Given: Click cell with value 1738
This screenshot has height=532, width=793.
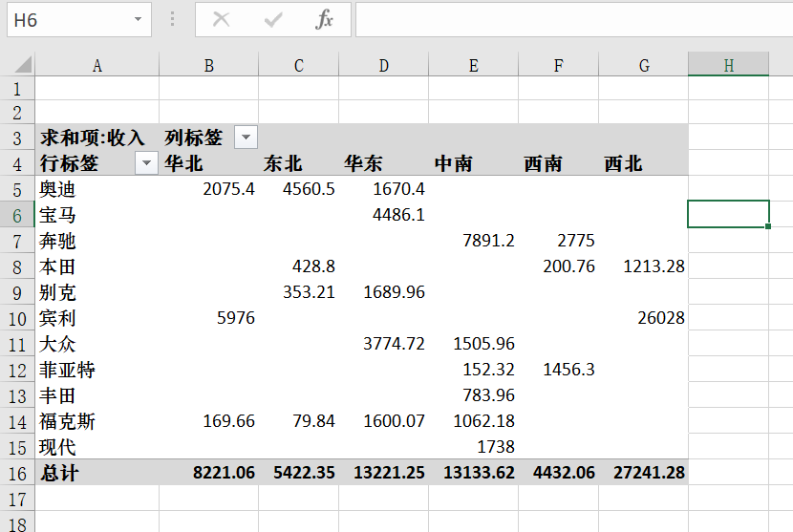Looking at the screenshot, I should [x=473, y=447].
